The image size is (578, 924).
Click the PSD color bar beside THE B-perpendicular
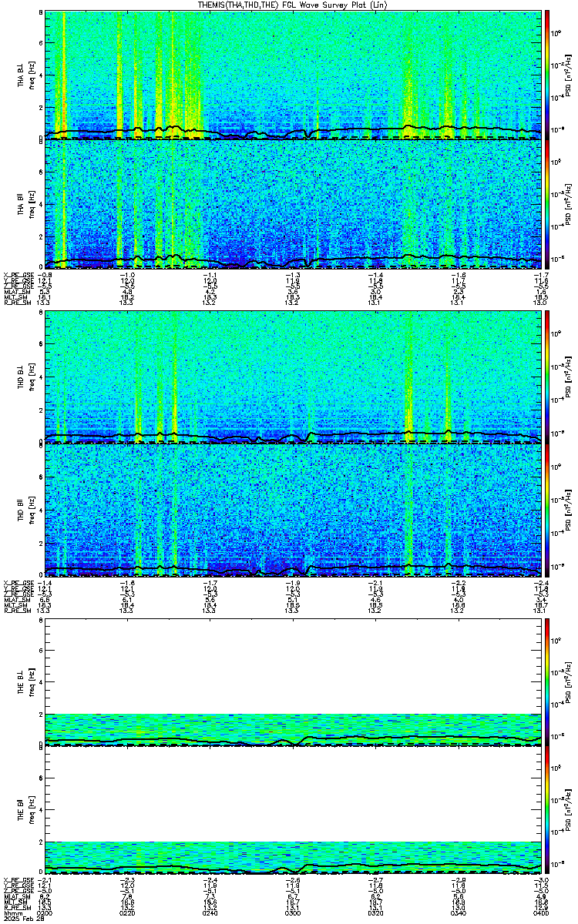[x=547, y=682]
